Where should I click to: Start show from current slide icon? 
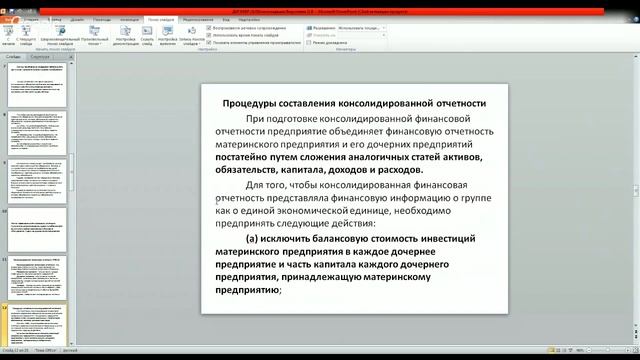pyautogui.click(x=26, y=35)
